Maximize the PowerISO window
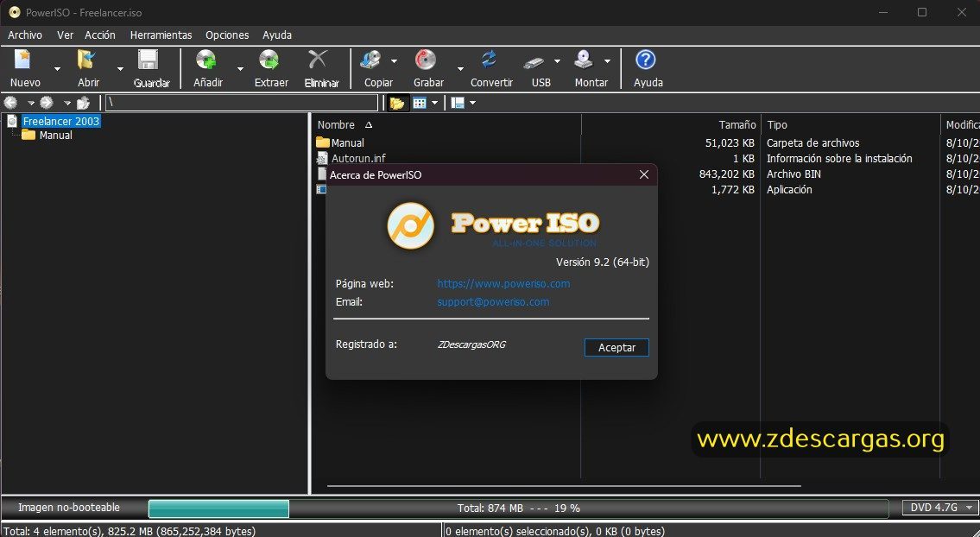This screenshot has width=980, height=537. pyautogui.click(x=922, y=12)
